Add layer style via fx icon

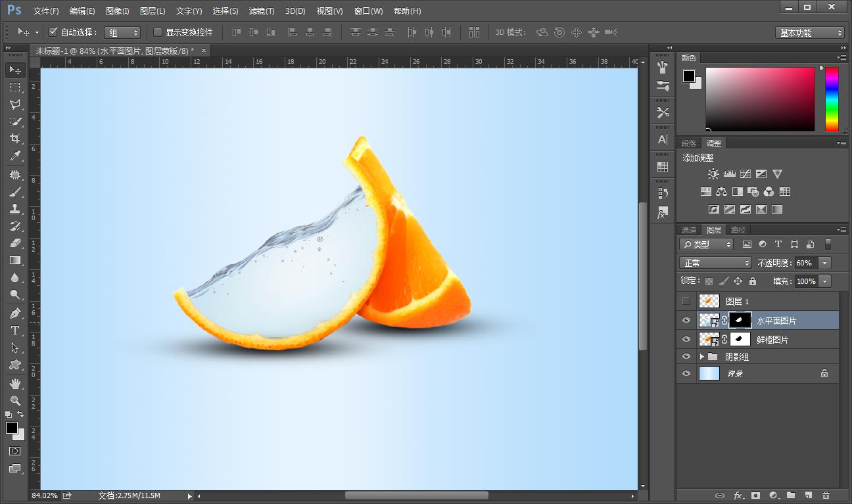click(738, 495)
